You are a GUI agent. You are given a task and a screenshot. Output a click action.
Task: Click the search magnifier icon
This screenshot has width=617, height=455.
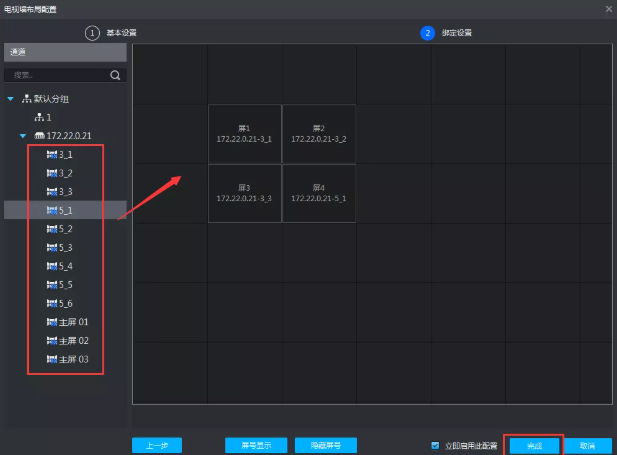click(x=115, y=74)
